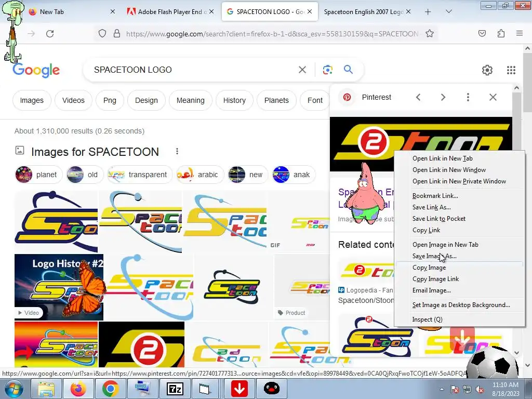
Task: Click the arabic image refinement chip
Action: click(199, 175)
